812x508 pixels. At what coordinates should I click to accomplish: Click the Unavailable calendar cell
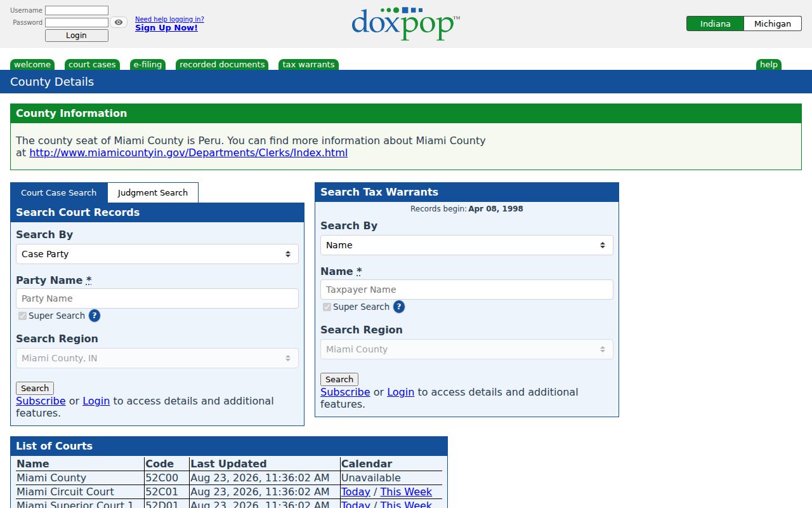coord(391,478)
